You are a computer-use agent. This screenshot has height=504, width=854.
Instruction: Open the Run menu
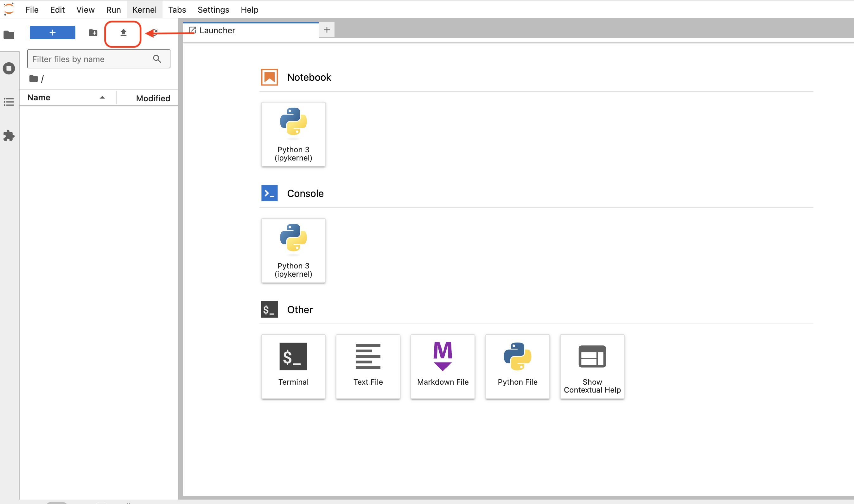(113, 9)
